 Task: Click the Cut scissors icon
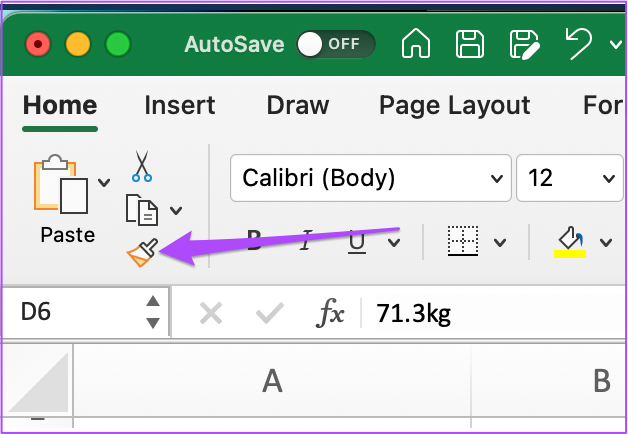click(x=142, y=166)
